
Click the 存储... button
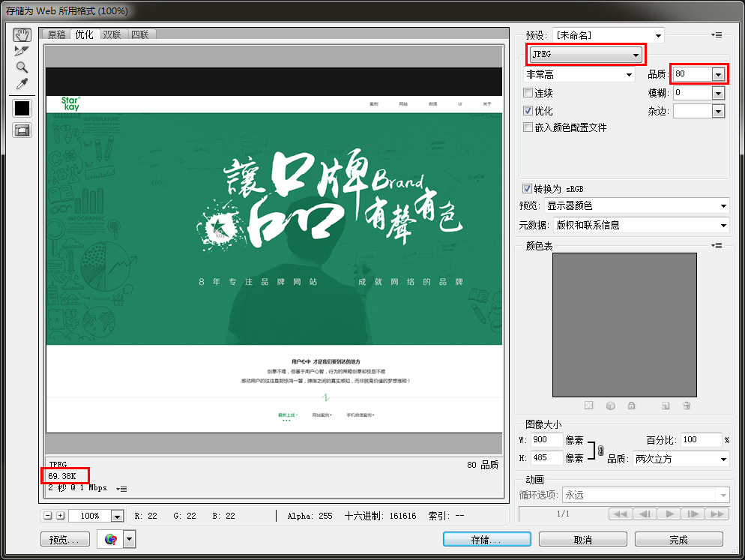click(486, 540)
